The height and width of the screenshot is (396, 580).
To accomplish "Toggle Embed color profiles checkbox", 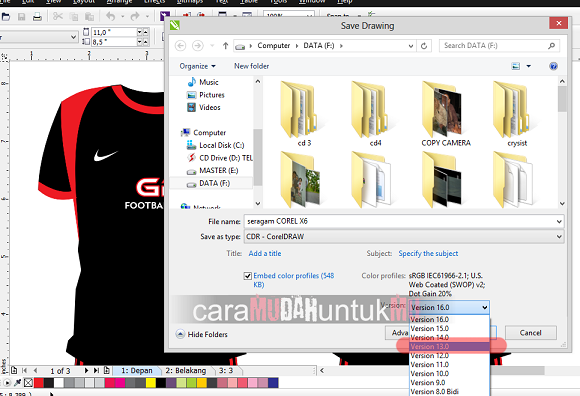I will tap(248, 276).
